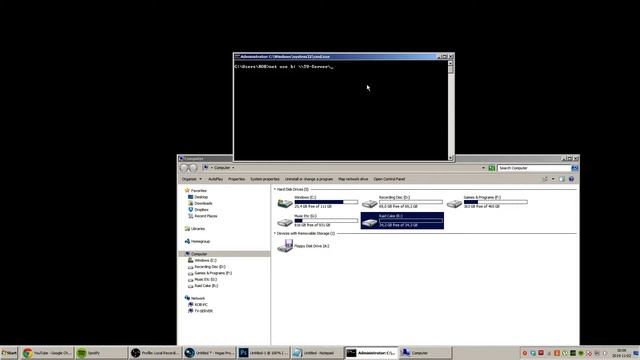Expand the Computer breadcrumb arrow in address bar

point(233,168)
